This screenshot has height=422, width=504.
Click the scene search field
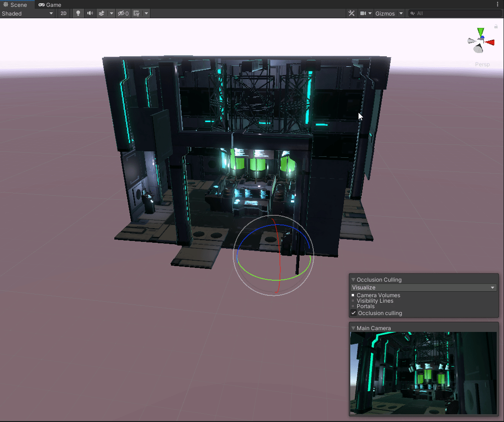[455, 14]
